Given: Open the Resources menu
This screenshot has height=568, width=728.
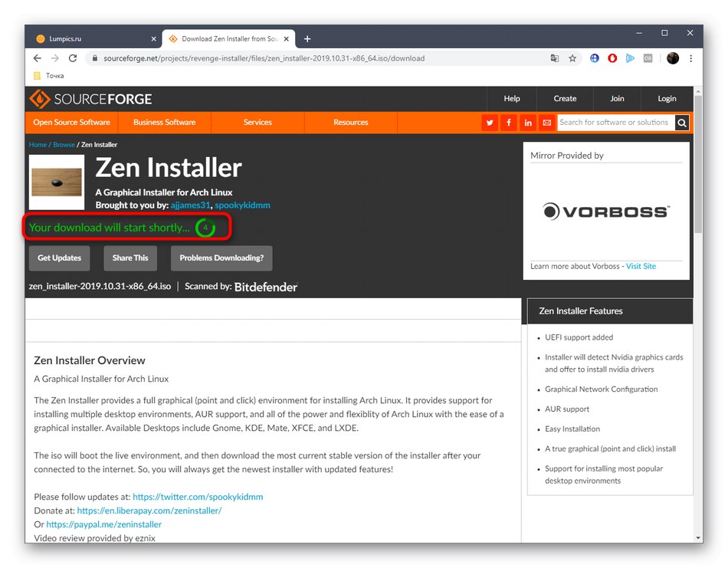Looking at the screenshot, I should click(x=350, y=122).
